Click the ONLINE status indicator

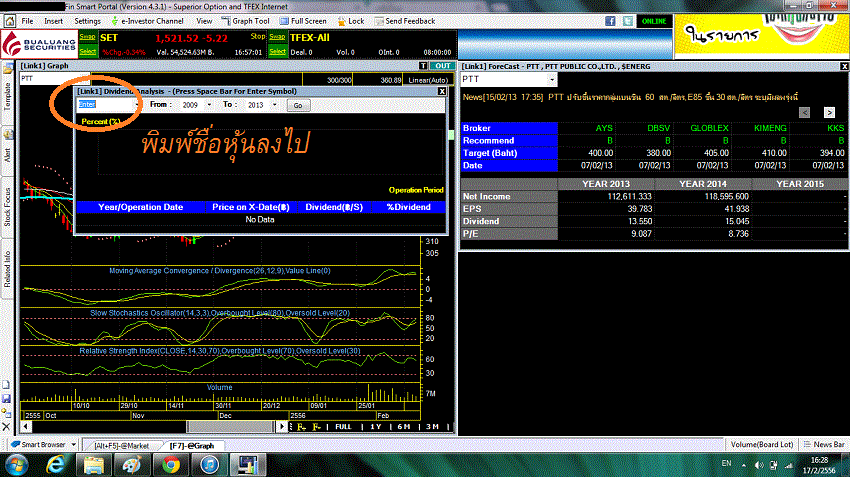tap(654, 21)
